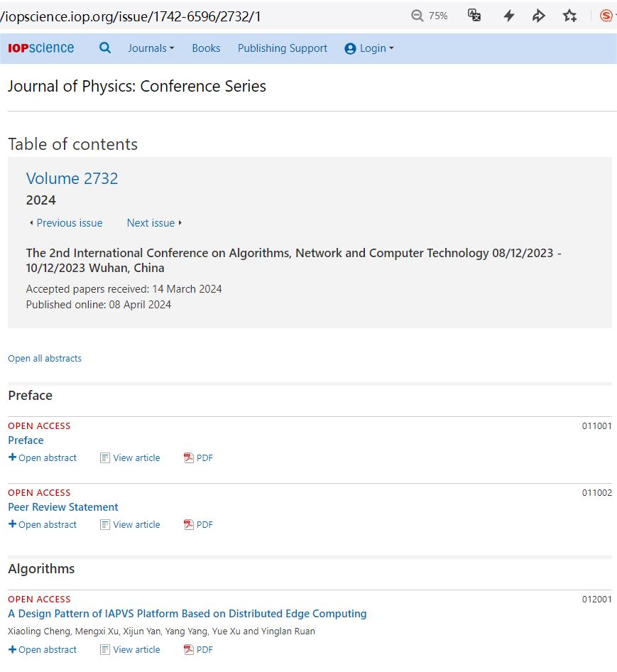Bookmark page with the star icon

pos(569,16)
